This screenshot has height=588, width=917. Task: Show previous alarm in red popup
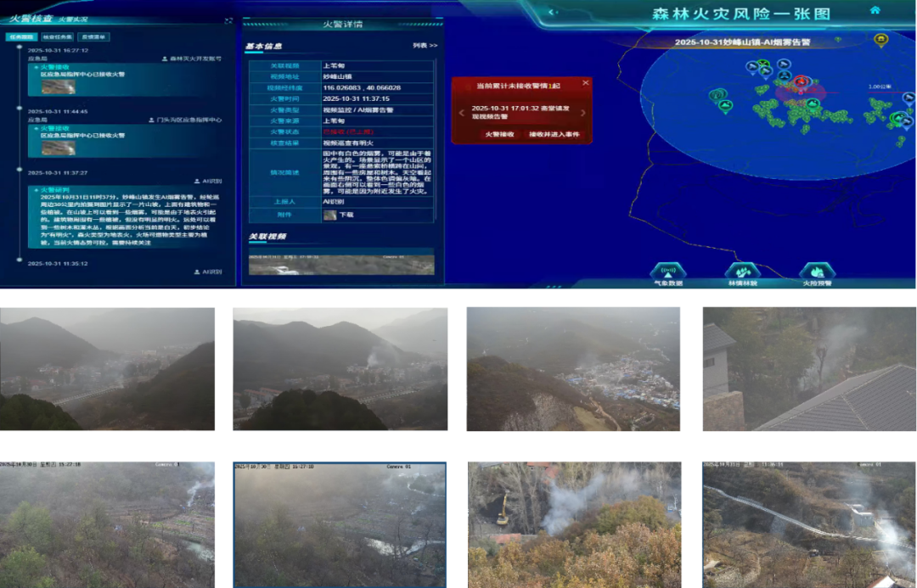460,113
